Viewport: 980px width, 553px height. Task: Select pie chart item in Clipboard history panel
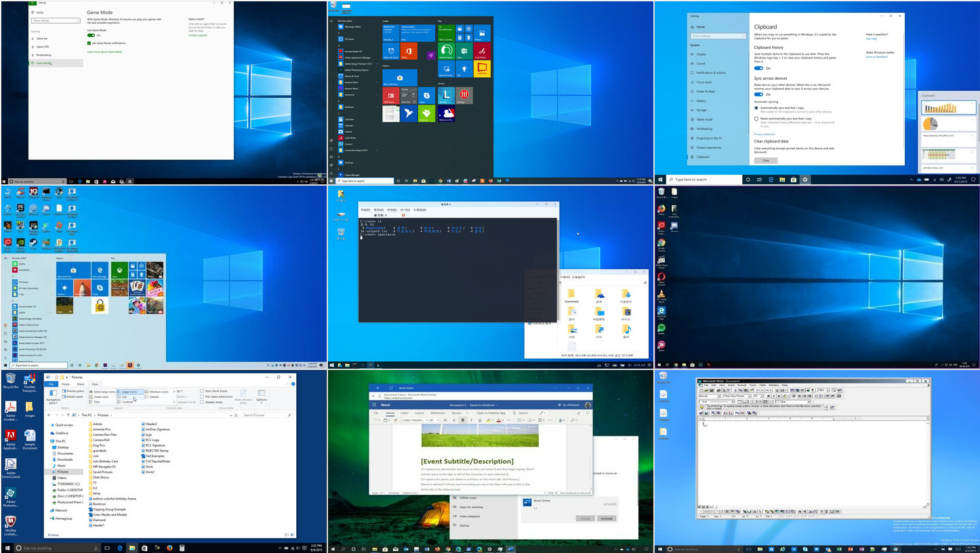[949, 123]
